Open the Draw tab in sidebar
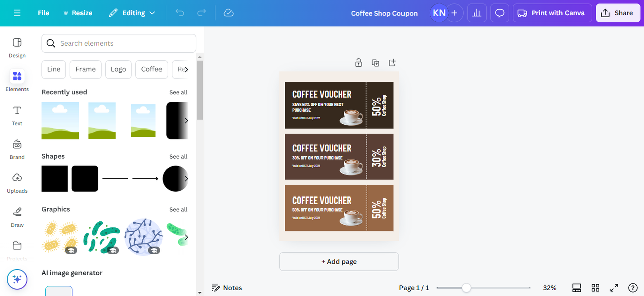This screenshot has width=644, height=296. click(17, 217)
